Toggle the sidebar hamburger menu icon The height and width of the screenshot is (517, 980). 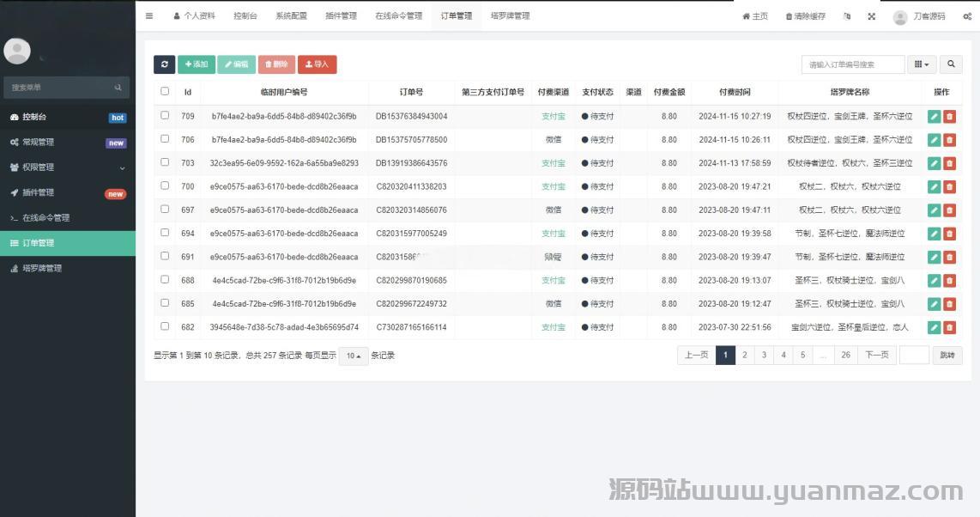[x=149, y=16]
